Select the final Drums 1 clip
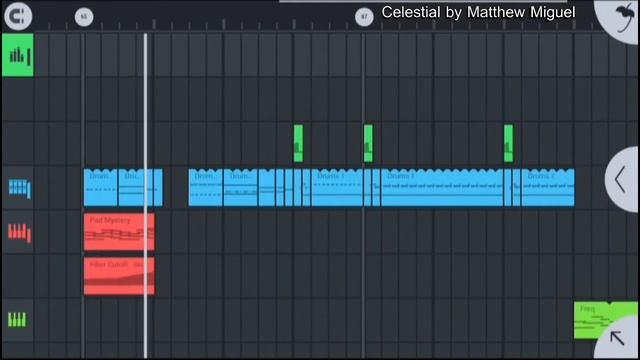 548,187
